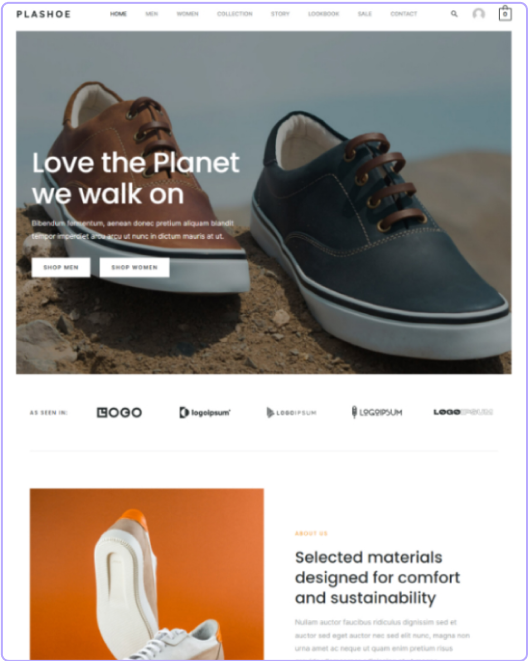
Task: Click the faded LOGOIPSUM arrow logo
Action: point(291,412)
